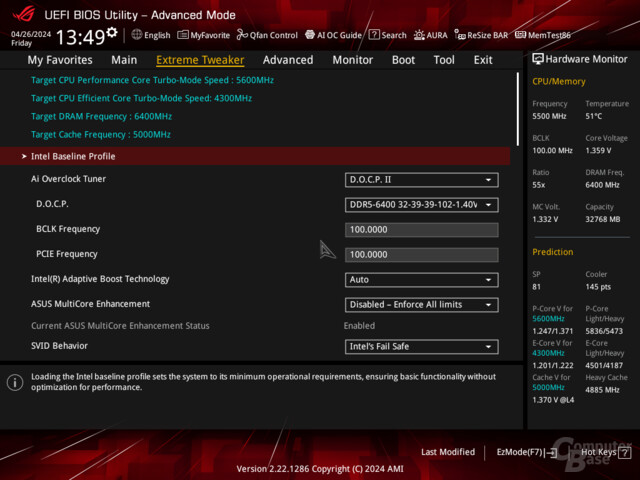Click the 145 pts cooler score
The image size is (640, 480).
(598, 287)
